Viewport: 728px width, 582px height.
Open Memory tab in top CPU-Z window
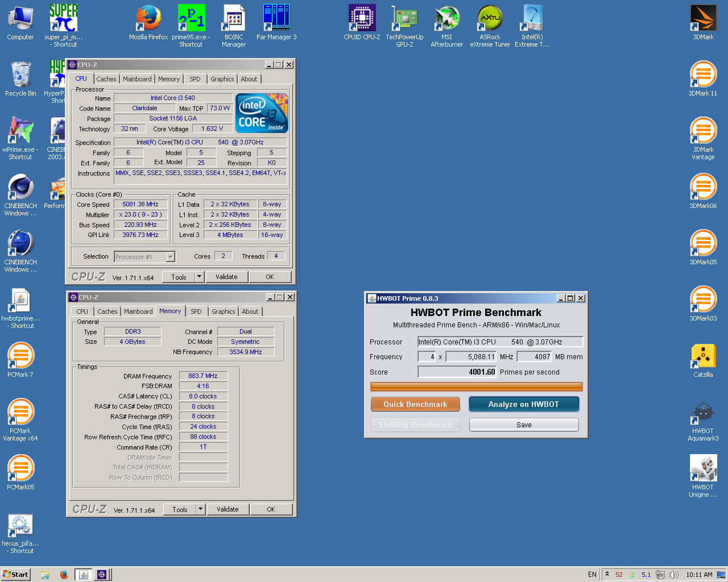coord(169,79)
